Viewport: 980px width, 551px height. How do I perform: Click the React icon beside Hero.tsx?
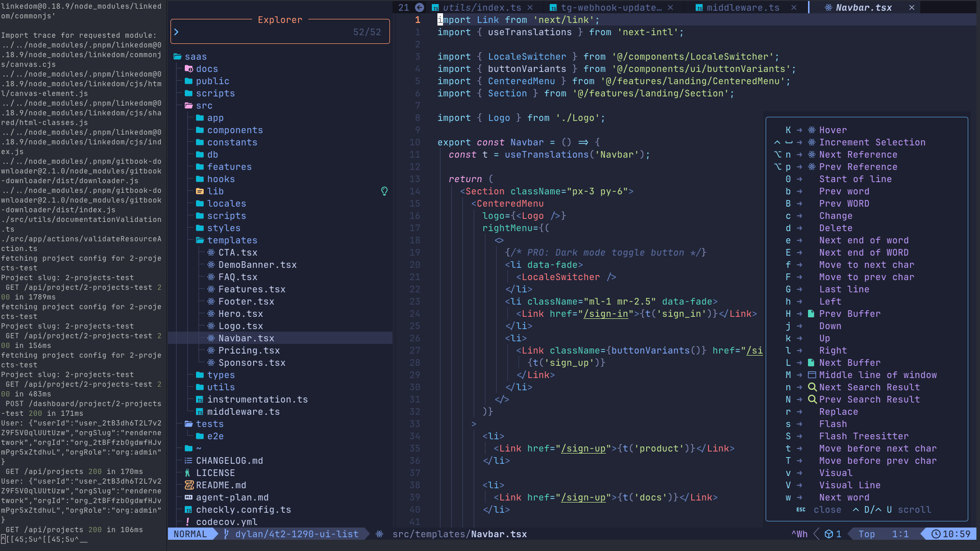pos(211,314)
